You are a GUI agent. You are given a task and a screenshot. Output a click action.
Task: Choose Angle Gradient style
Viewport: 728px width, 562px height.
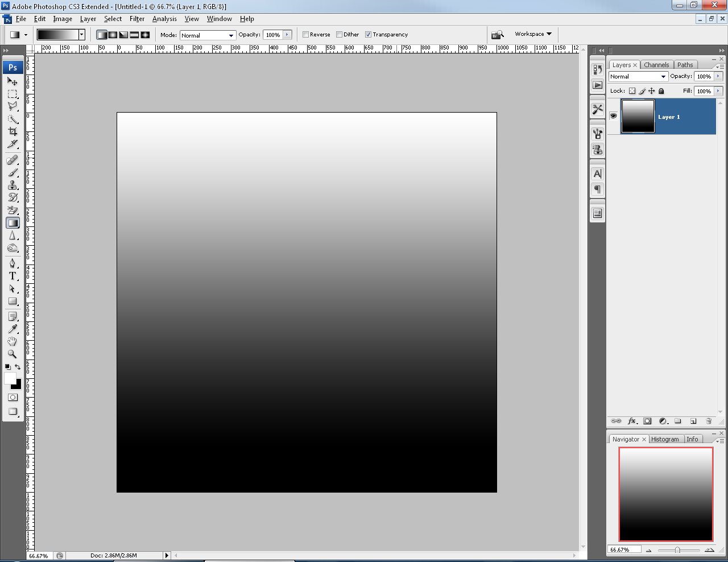pos(123,35)
